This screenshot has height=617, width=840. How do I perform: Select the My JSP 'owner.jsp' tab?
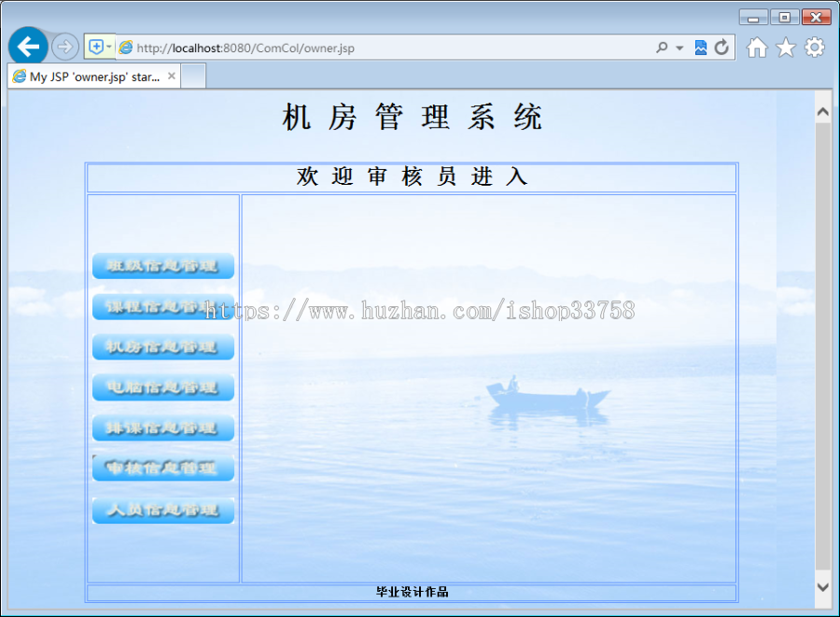93,77
